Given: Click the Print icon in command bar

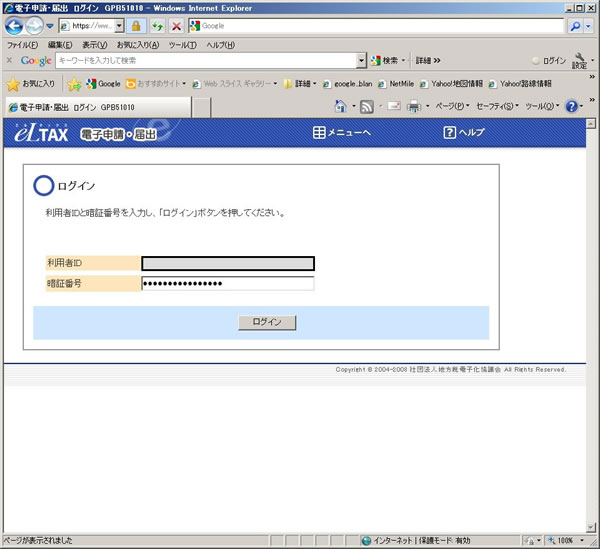Looking at the screenshot, I should (413, 106).
